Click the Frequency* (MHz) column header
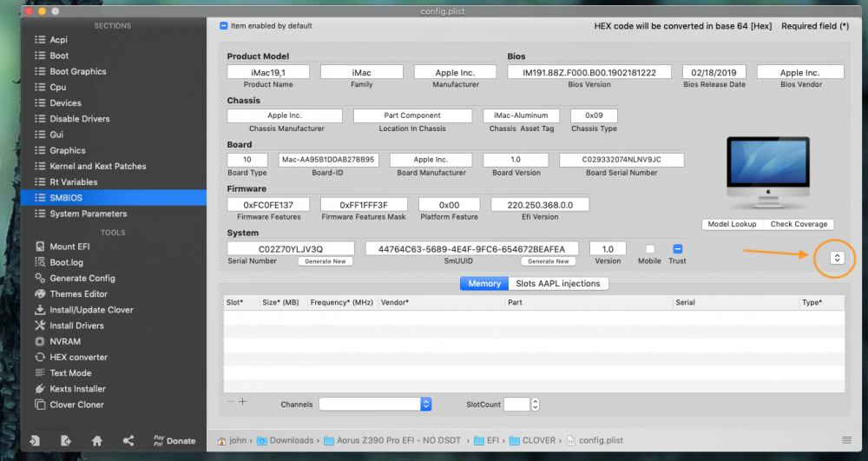This screenshot has width=868, height=461. (x=341, y=302)
